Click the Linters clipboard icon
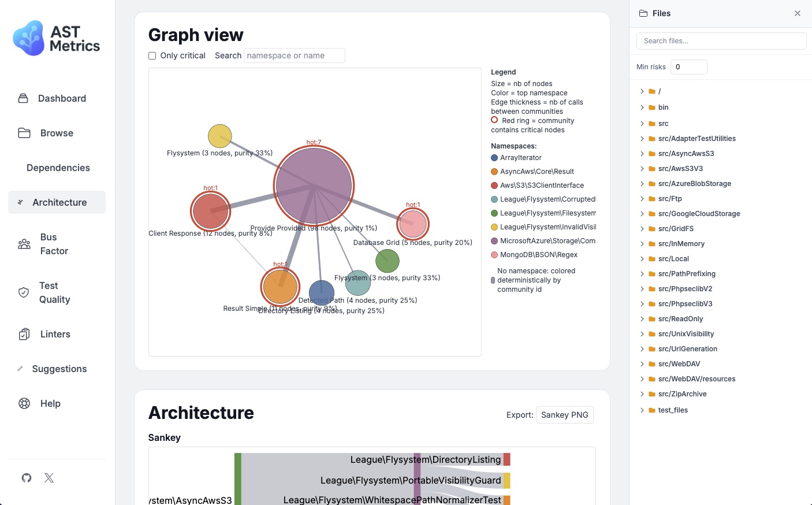 point(24,334)
